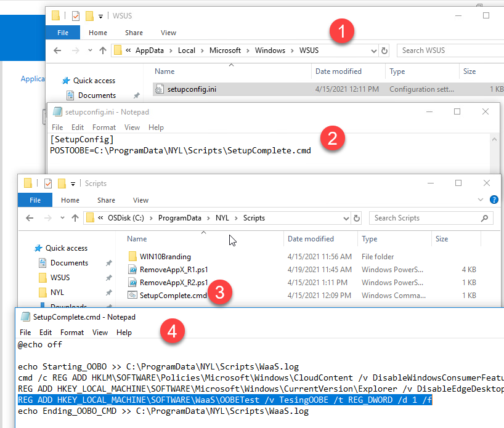Open Help icon in Scripts window
The image size is (504, 428).
(494, 200)
